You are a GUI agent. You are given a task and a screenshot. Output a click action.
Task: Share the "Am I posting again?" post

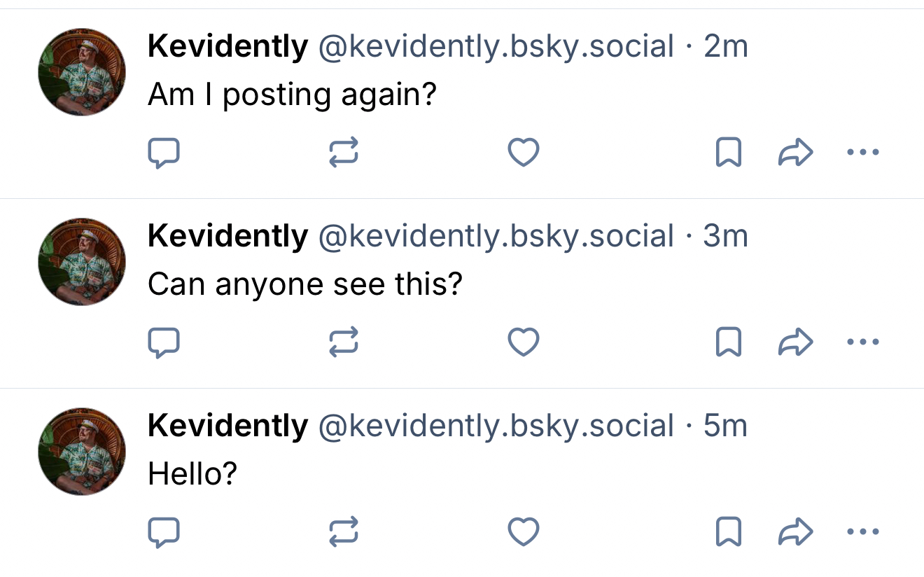[795, 152]
